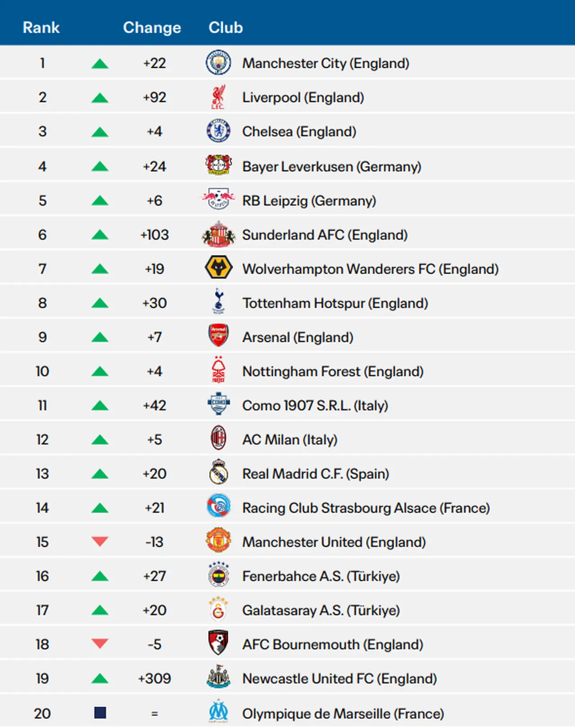Click the Bayer Leverkusen crest logo
Screen dimensions: 575x728
point(218,165)
